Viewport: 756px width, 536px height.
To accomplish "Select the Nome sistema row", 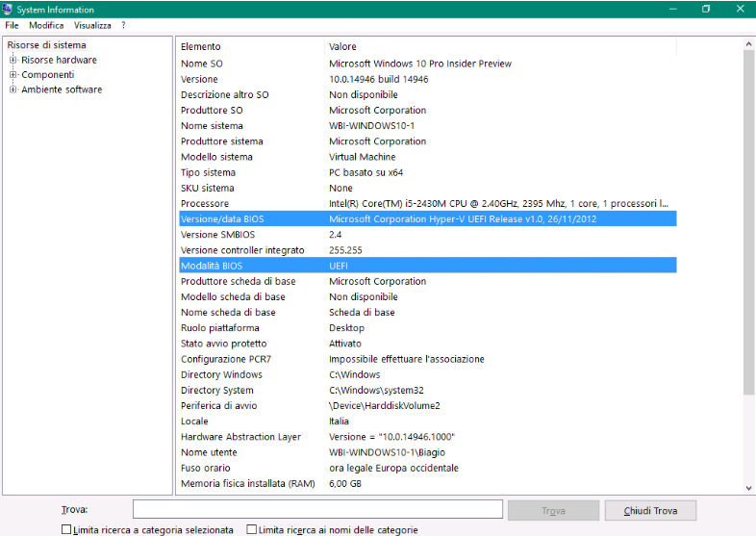I will [428, 126].
